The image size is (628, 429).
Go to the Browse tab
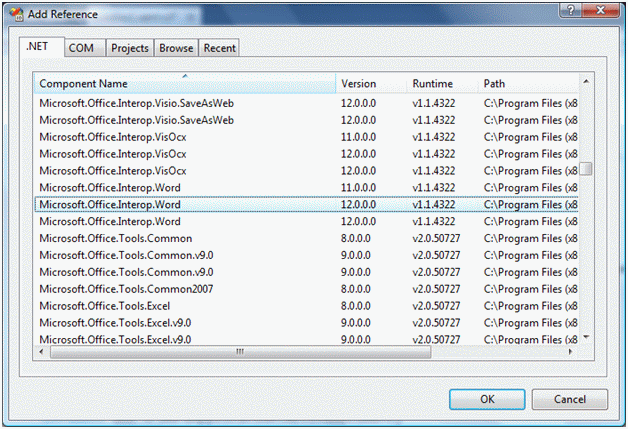(x=176, y=48)
